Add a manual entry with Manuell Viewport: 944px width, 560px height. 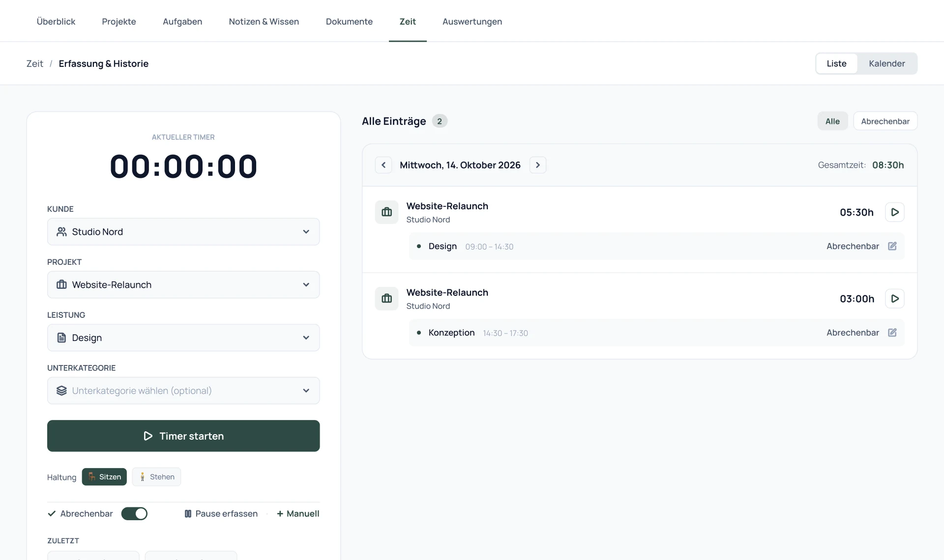tap(298, 514)
